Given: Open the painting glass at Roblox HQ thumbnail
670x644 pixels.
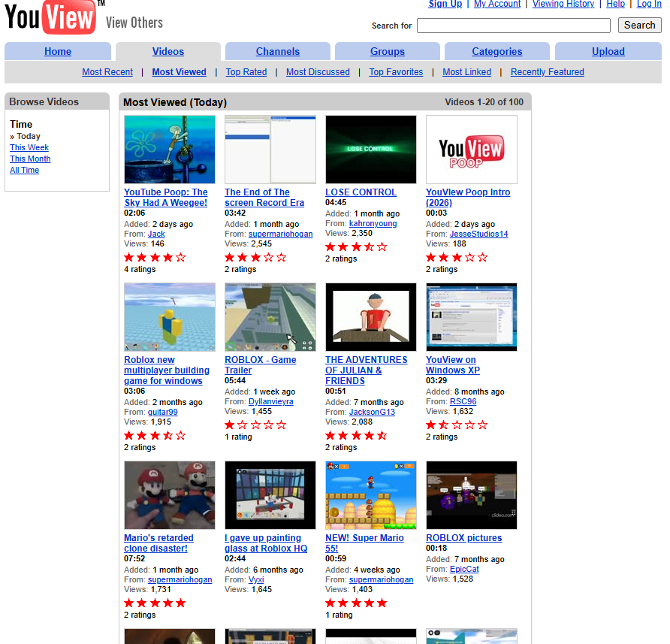Looking at the screenshot, I should tap(270, 494).
